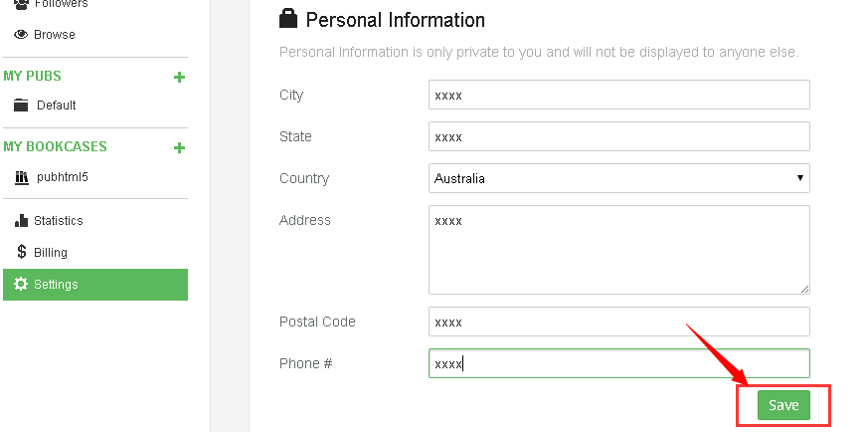The image size is (868, 432).
Task: Click the Browse eye icon
Action: [x=21, y=34]
